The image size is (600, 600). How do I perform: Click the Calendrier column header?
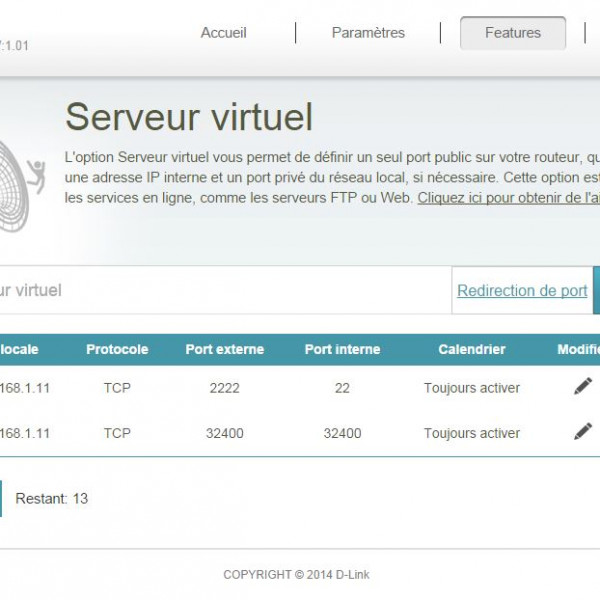472,349
